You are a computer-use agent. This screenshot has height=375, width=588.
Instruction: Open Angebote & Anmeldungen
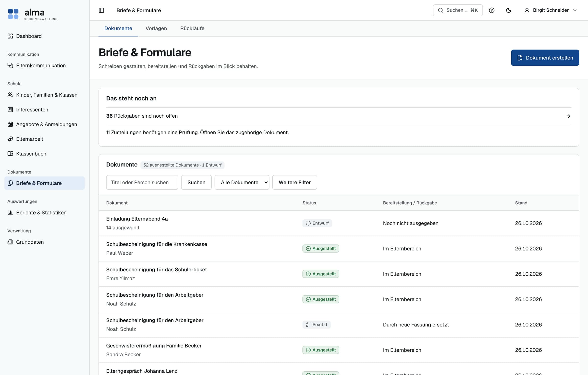(x=45, y=124)
